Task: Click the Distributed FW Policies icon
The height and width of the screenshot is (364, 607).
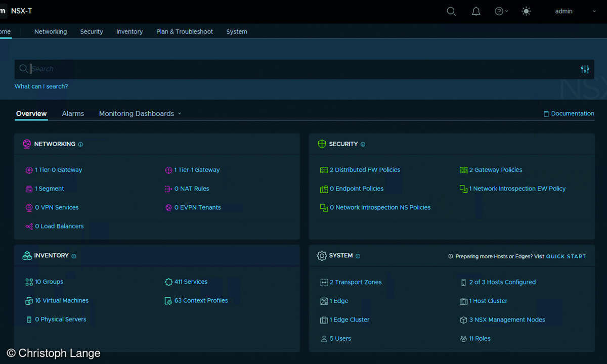Action: [324, 170]
